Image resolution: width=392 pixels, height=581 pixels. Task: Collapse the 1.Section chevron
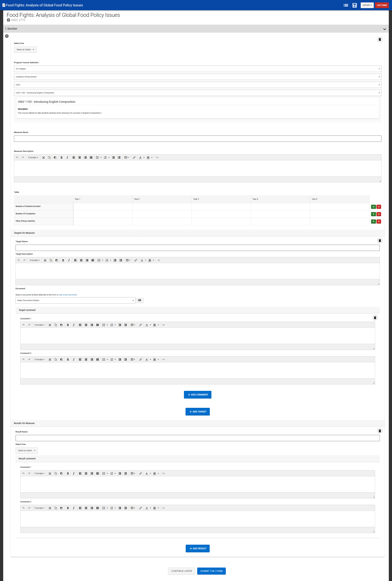384,29
